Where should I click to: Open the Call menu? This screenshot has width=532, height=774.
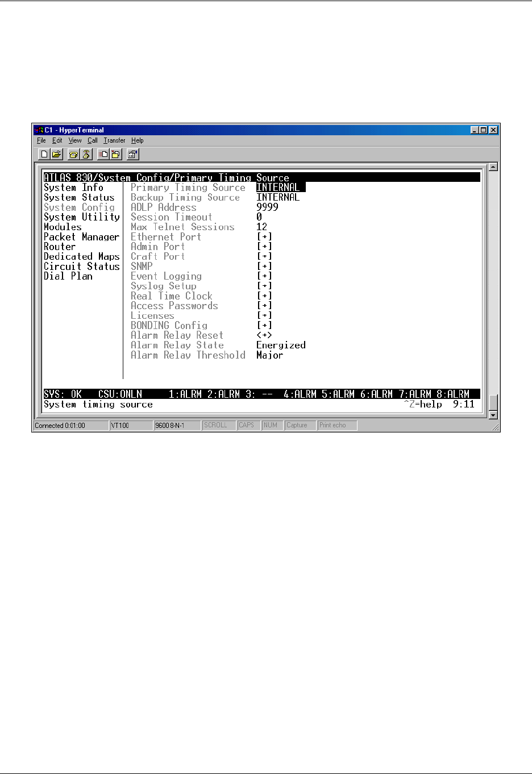93,140
